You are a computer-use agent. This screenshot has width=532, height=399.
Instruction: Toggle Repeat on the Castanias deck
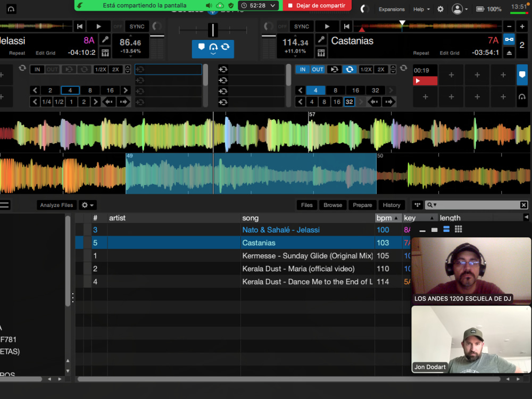coord(421,53)
